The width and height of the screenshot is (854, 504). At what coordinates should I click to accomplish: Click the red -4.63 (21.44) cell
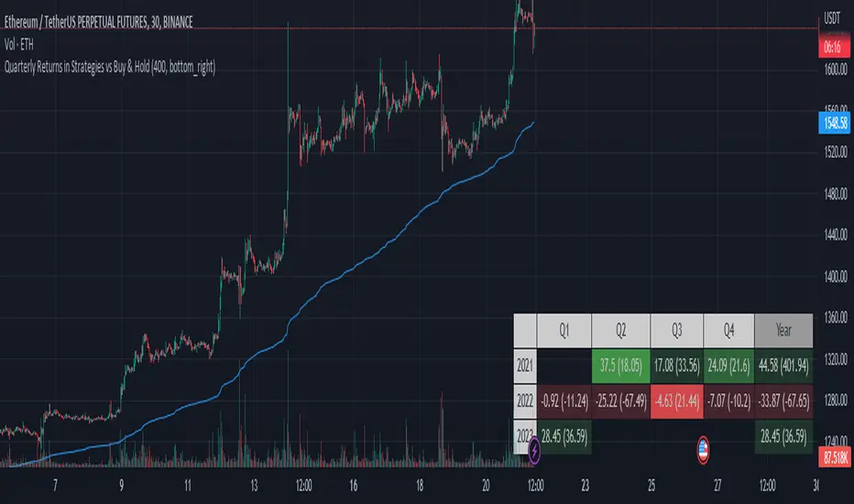tap(678, 400)
